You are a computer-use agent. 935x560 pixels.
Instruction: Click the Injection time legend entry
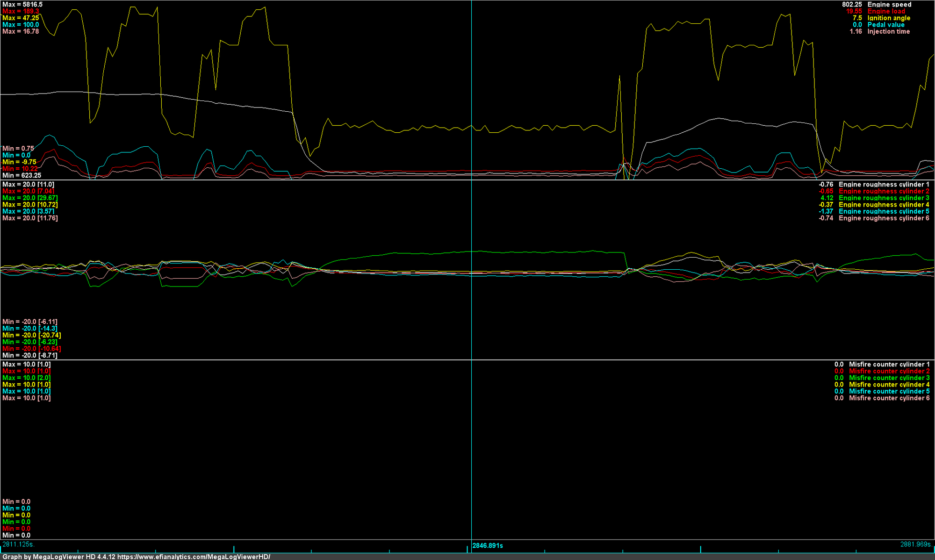point(894,31)
